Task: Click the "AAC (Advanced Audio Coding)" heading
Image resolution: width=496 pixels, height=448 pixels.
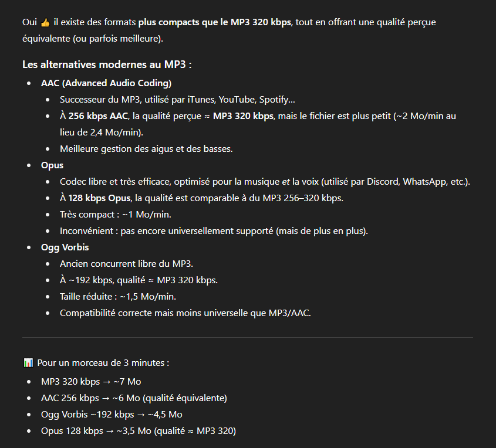Action: (106, 83)
